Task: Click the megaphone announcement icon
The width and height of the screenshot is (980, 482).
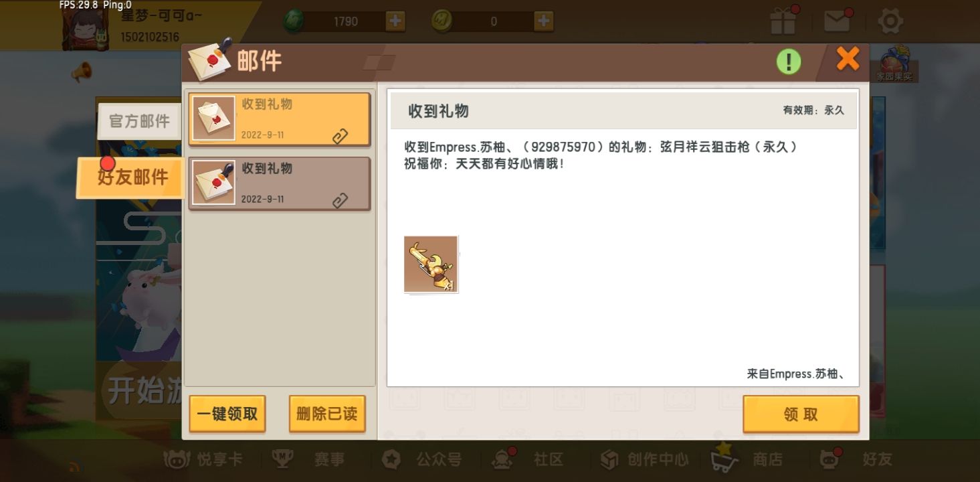Action: point(82,71)
